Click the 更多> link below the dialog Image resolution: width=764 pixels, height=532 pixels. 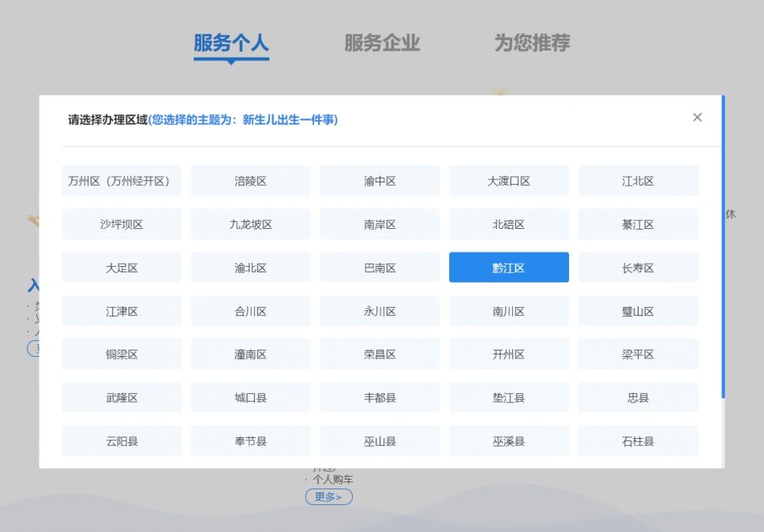tap(328, 496)
